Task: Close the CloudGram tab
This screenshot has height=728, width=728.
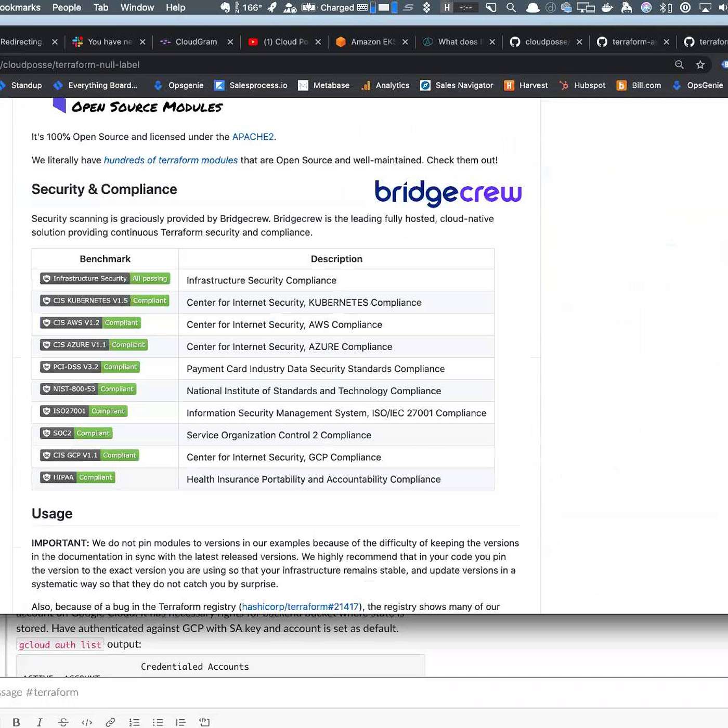Action: 230,42
